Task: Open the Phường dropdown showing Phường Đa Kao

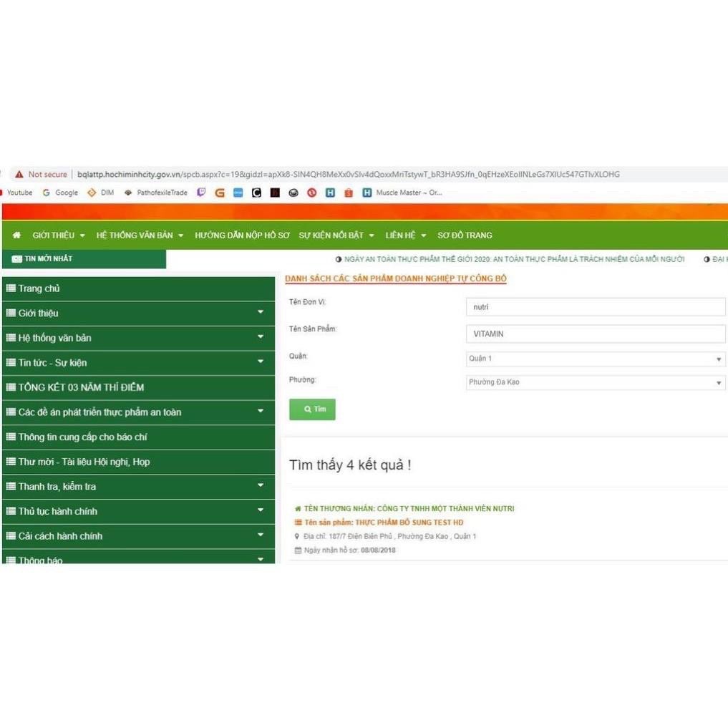Action: (595, 383)
